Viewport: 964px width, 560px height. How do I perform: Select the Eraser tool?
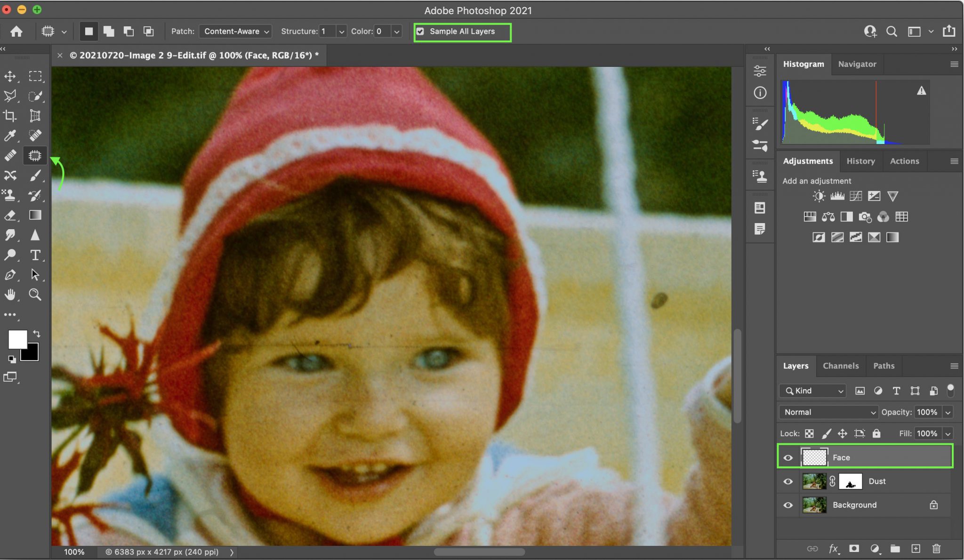(10, 216)
